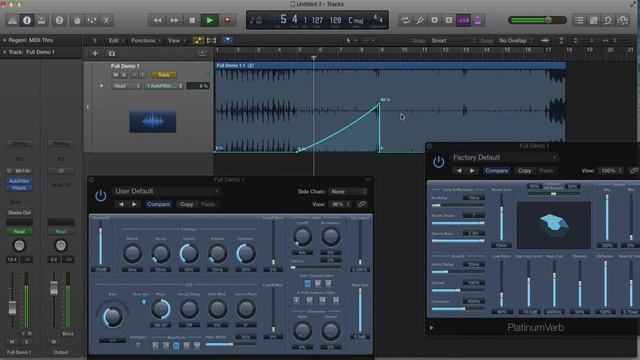
Task: Open the AutoFilter automation parameter dropdown
Action: pyautogui.click(x=164, y=86)
